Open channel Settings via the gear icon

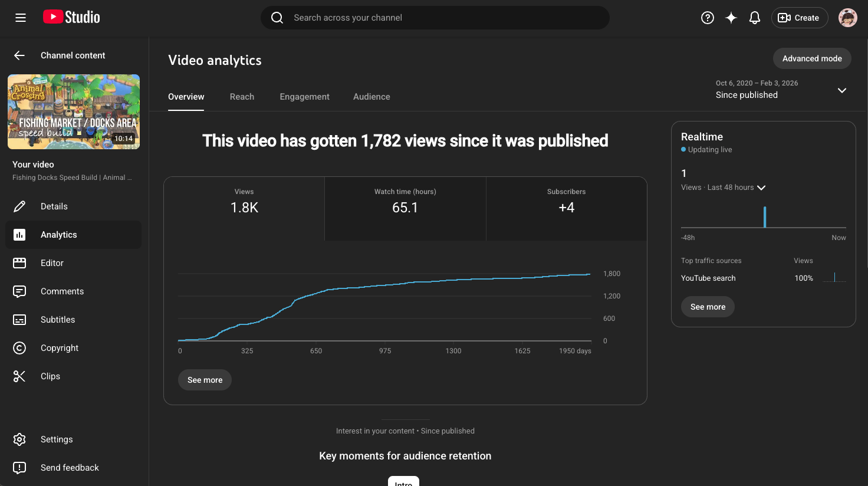(x=57, y=439)
